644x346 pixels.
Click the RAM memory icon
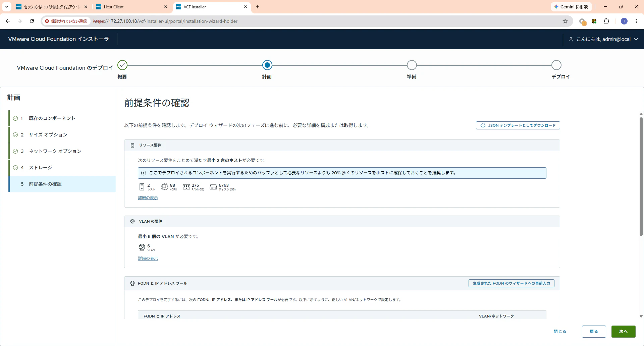point(186,187)
